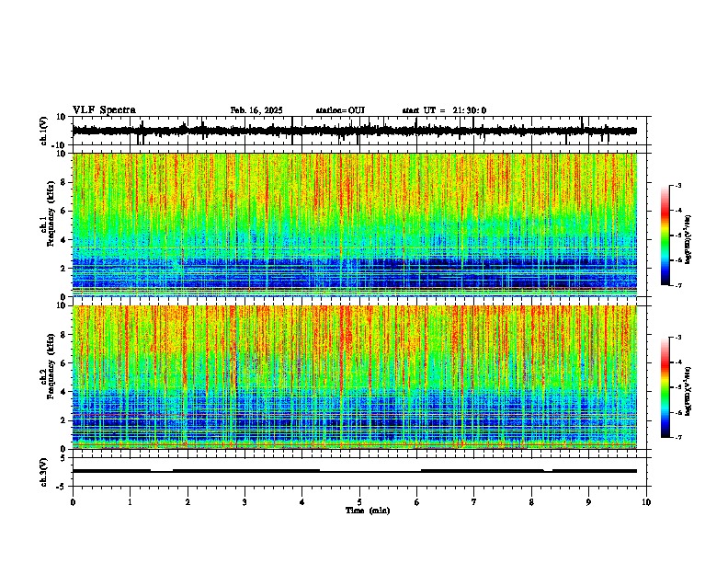Click the "-3" label on ch.2 color bar

[x=678, y=338]
